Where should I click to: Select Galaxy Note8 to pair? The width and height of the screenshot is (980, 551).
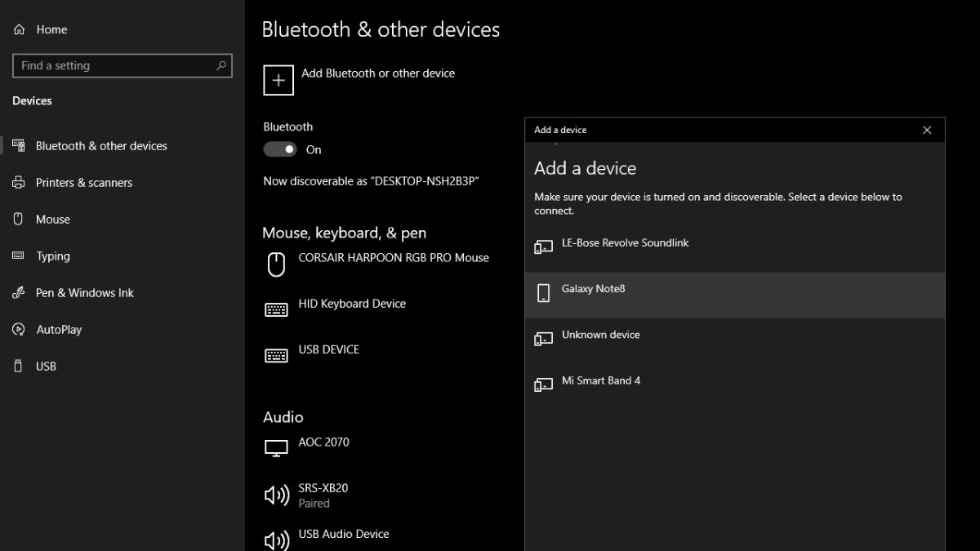tap(735, 295)
